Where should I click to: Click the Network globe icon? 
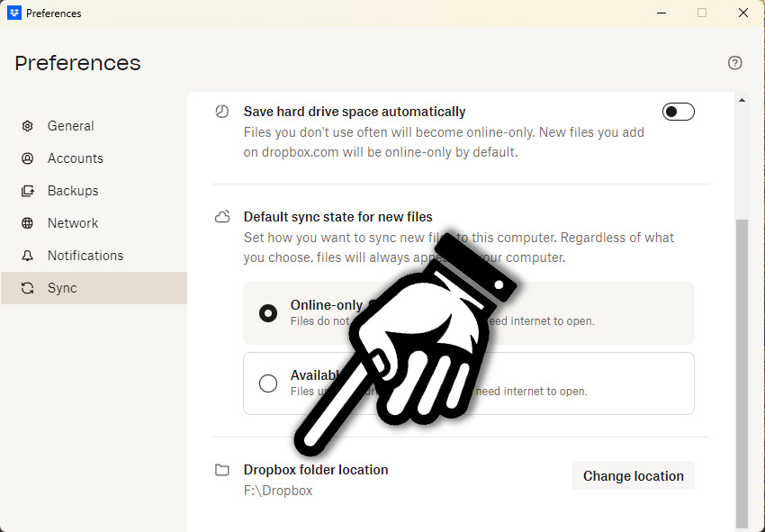(x=28, y=223)
